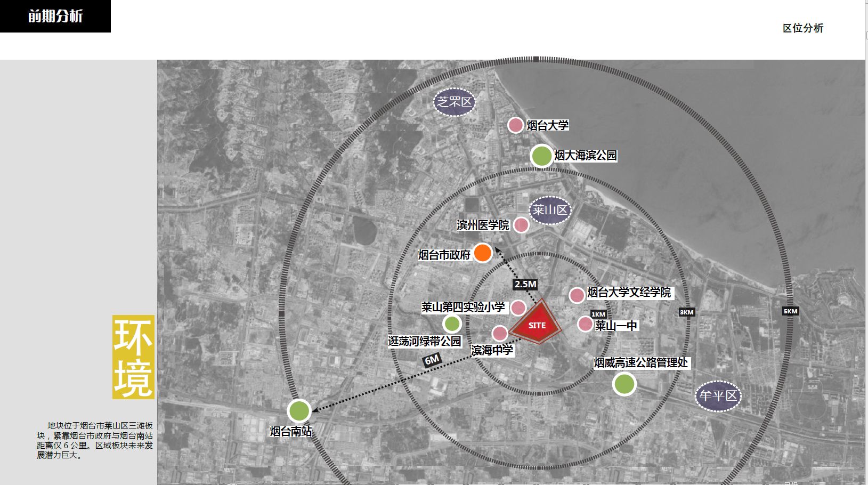This screenshot has width=868, height=485.
Task: Click the 1KM ring label
Action: coord(598,314)
